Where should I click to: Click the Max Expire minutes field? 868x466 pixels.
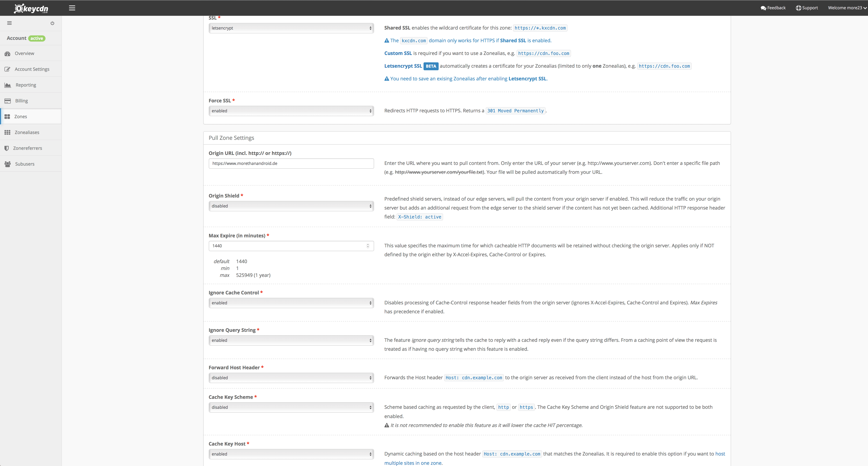coord(291,246)
